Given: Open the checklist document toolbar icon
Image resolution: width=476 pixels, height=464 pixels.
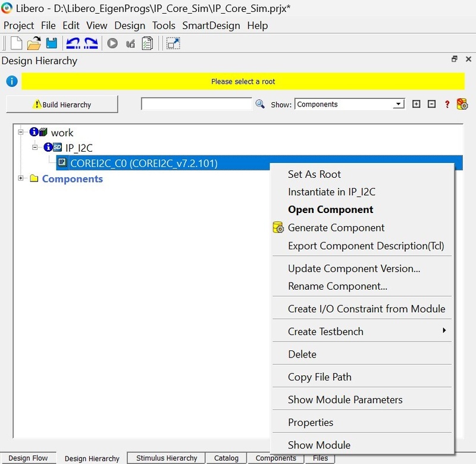Looking at the screenshot, I should tap(148, 43).
